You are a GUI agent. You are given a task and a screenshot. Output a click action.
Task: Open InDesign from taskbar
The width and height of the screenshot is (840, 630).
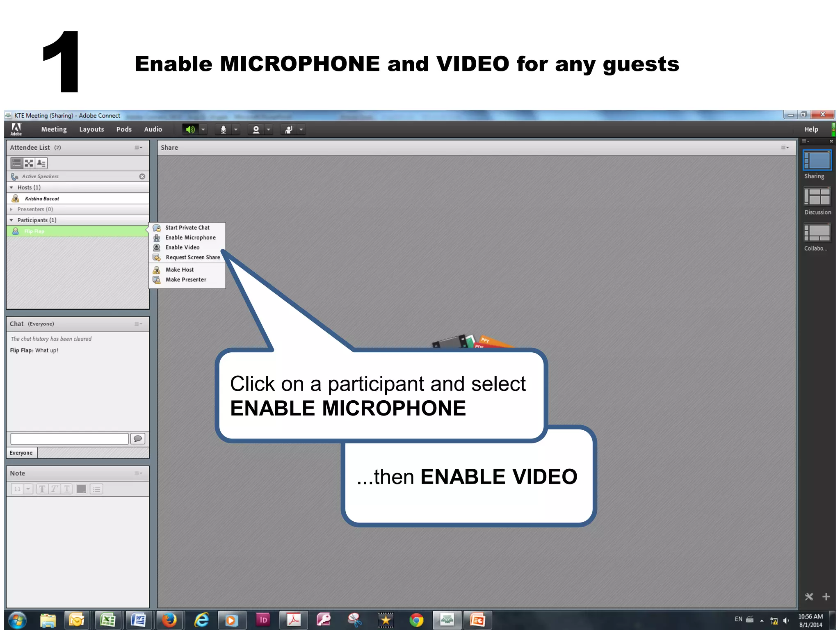263,620
